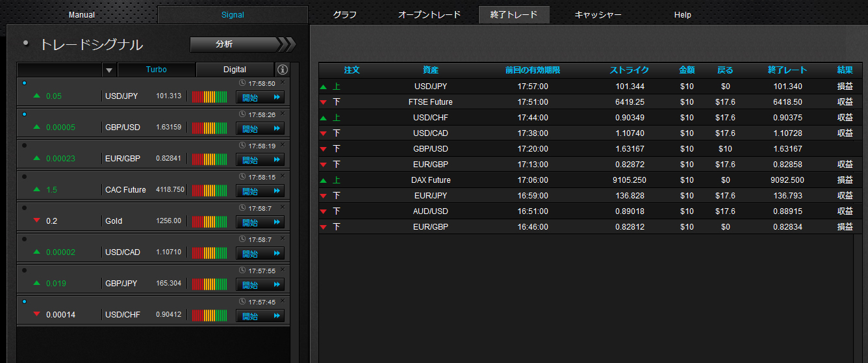Start the USD/JPY signal trade (開始)
Image resolution: width=868 pixels, height=363 pixels.
click(x=260, y=97)
